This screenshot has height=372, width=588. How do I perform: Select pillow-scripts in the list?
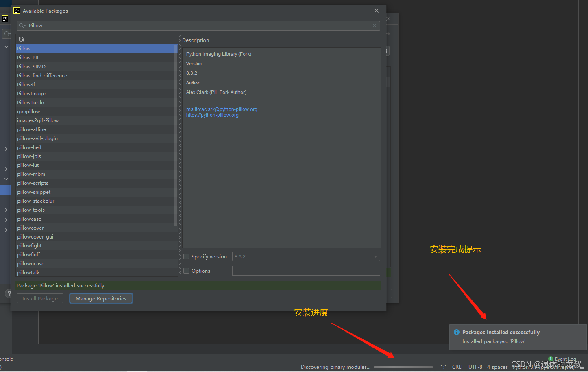pyautogui.click(x=95, y=183)
